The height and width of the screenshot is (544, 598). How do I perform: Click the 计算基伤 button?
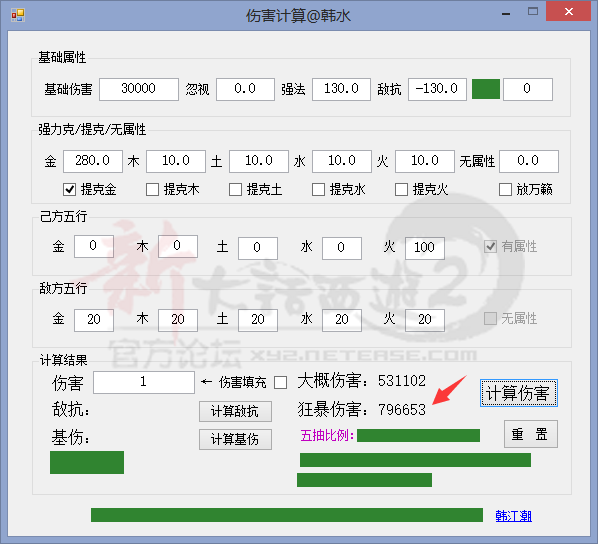coord(235,439)
